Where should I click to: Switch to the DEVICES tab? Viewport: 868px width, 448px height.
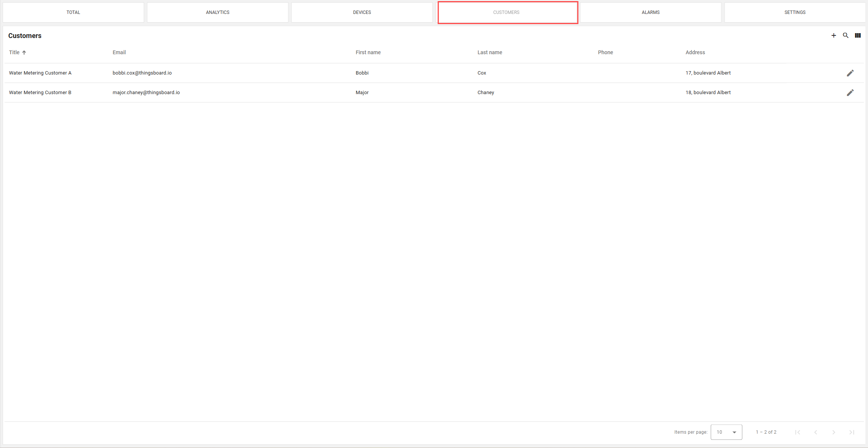(362, 12)
